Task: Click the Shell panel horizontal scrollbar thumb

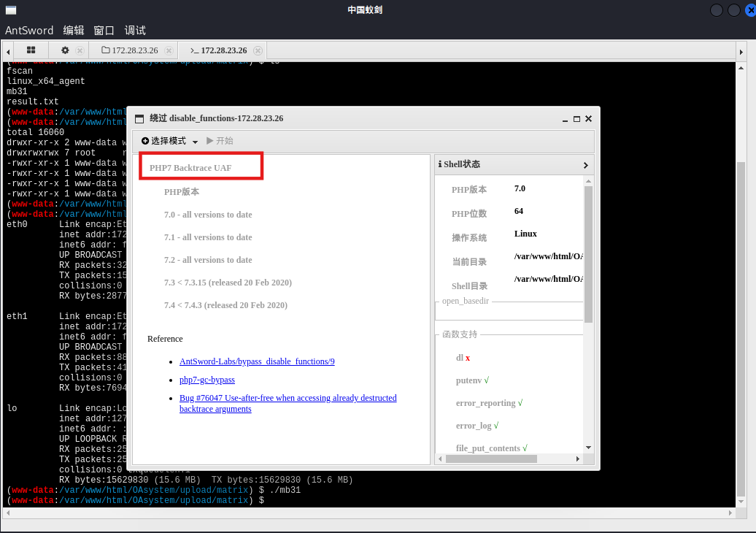Action: tap(491, 459)
